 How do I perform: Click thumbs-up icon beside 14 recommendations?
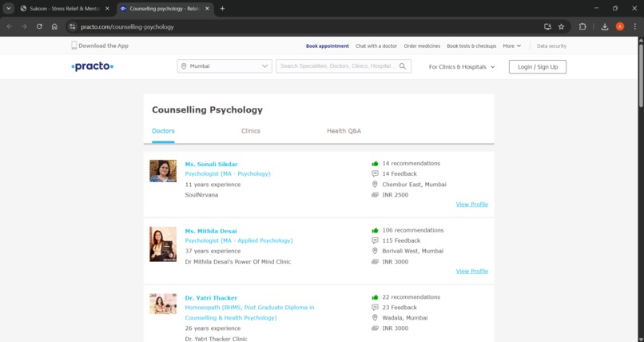click(375, 163)
